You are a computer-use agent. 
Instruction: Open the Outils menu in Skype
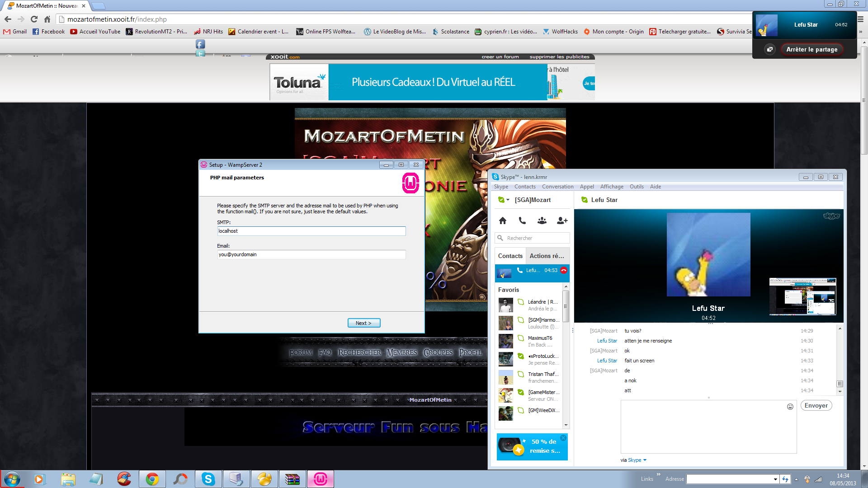coord(637,187)
